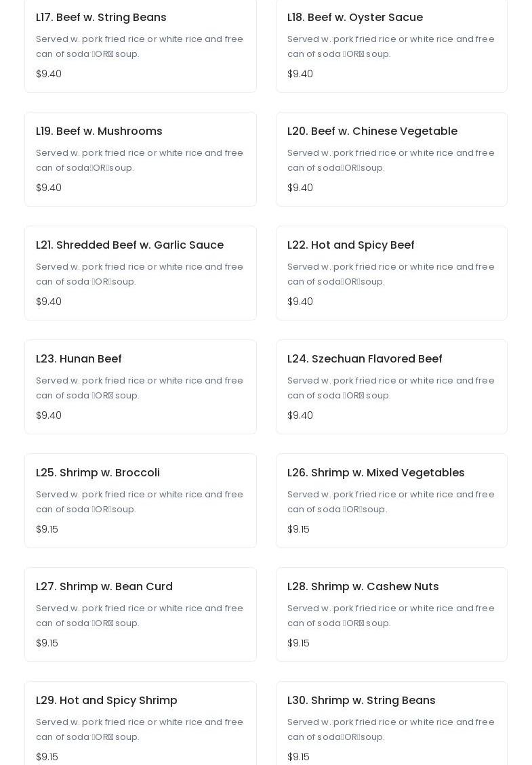The image size is (532, 765).
Task: Select L29. Hot and Spicy Shrimp
Action: coord(106,701)
